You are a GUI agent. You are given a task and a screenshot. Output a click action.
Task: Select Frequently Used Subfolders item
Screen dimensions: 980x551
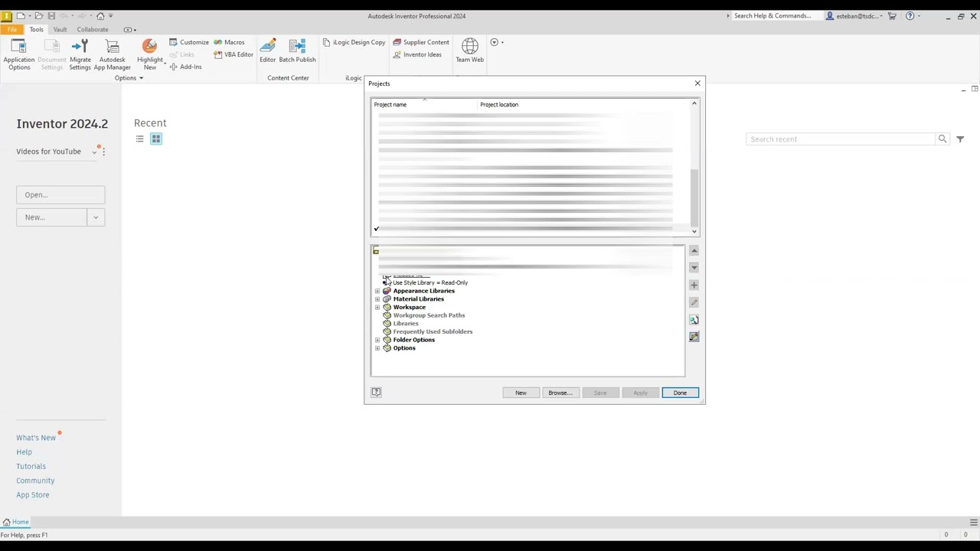(433, 331)
